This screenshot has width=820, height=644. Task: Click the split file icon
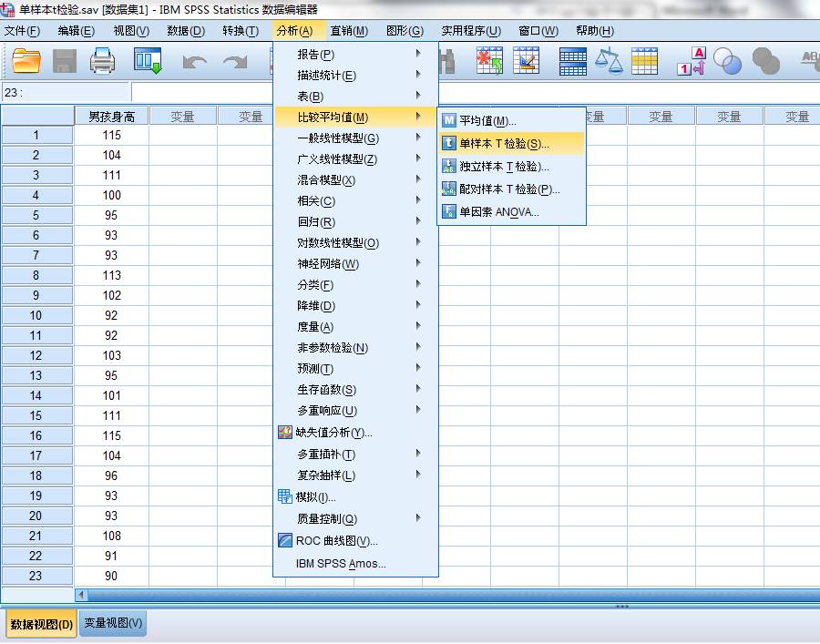point(573,62)
